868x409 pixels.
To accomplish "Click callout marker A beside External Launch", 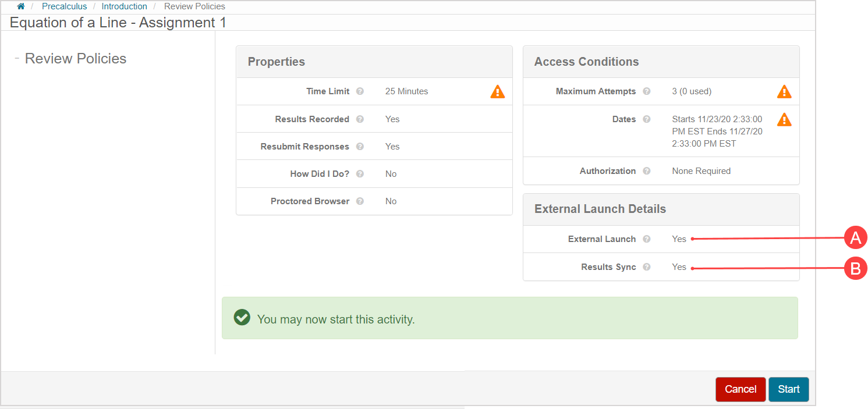I will point(857,238).
